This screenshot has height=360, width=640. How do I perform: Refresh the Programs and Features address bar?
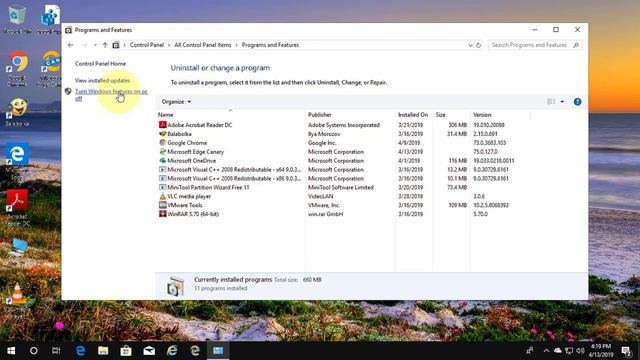479,45
